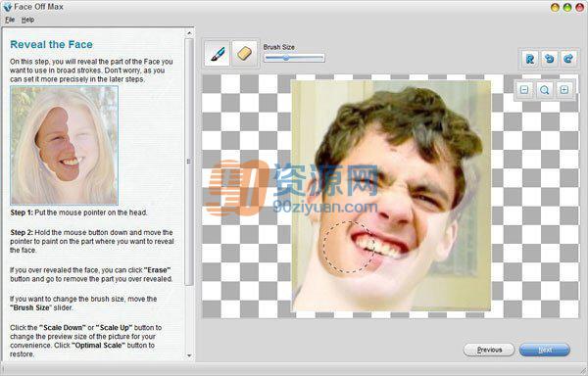Open the Help menu
This screenshot has width=588, height=376.
(27, 20)
